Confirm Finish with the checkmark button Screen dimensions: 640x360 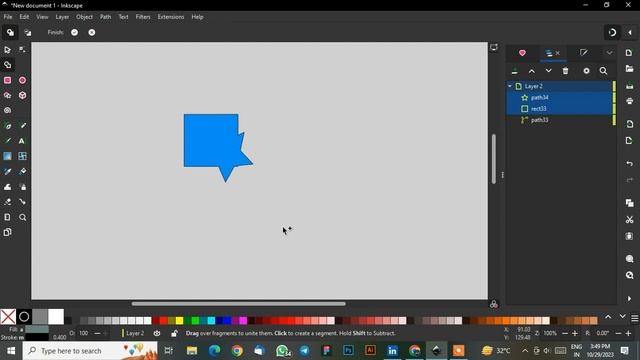point(74,32)
